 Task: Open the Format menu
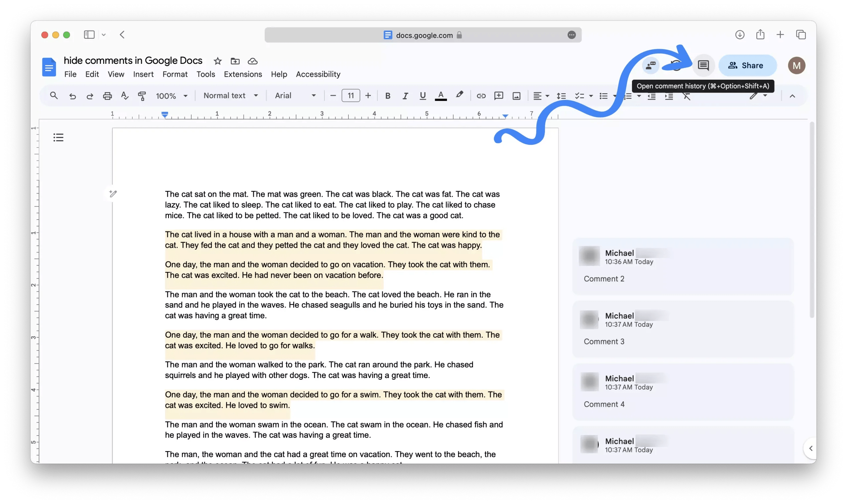tap(175, 74)
